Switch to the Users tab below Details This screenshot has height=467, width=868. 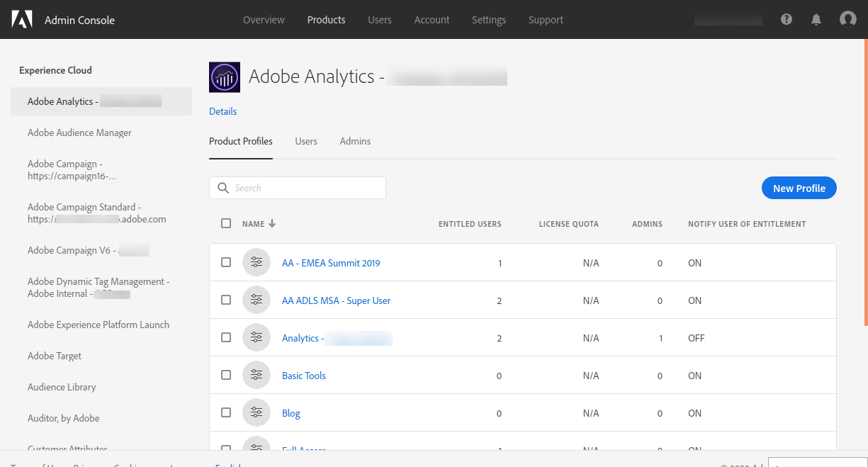306,142
